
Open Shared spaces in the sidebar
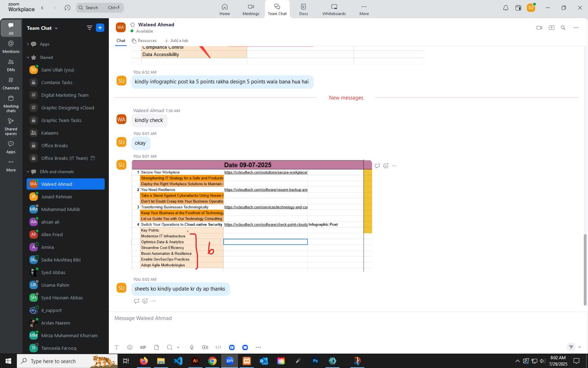(11, 126)
